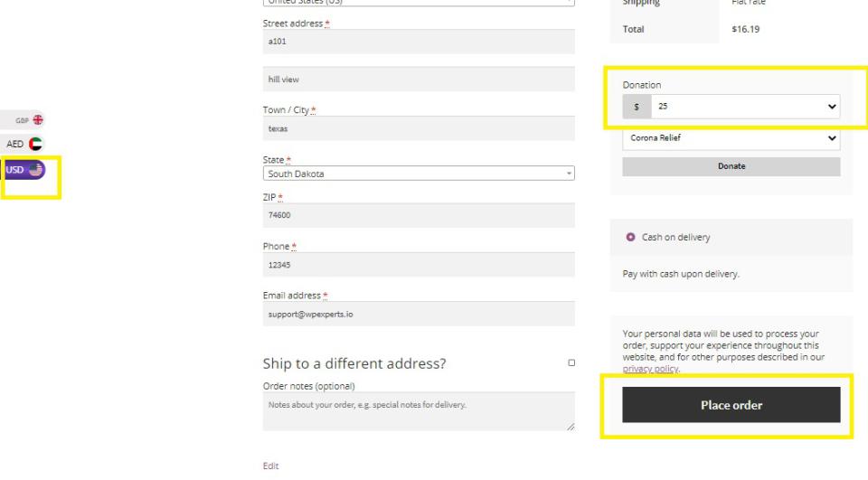Open the State dropdown showing South Dakota

click(418, 173)
